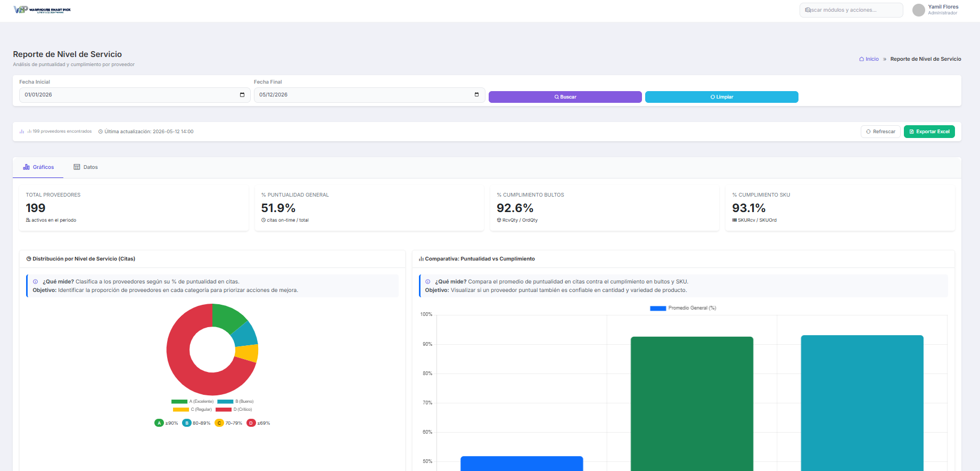
Task: Click pie icon in Distribución por Nivel heading
Action: click(29, 259)
